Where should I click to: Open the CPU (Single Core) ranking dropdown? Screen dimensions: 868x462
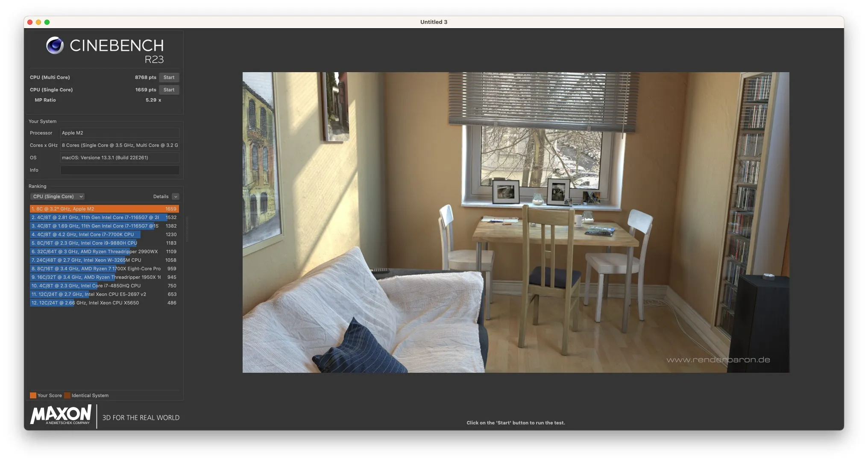pos(58,196)
